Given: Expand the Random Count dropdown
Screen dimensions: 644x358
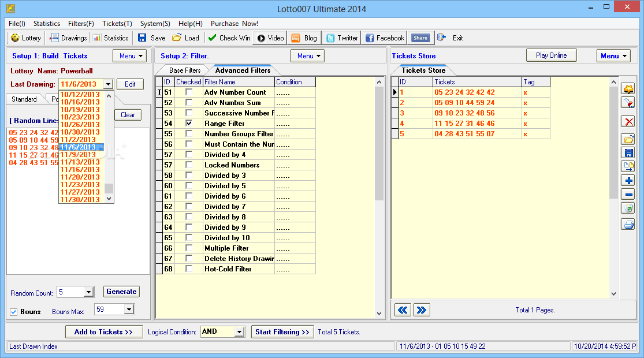Looking at the screenshot, I should point(88,292).
